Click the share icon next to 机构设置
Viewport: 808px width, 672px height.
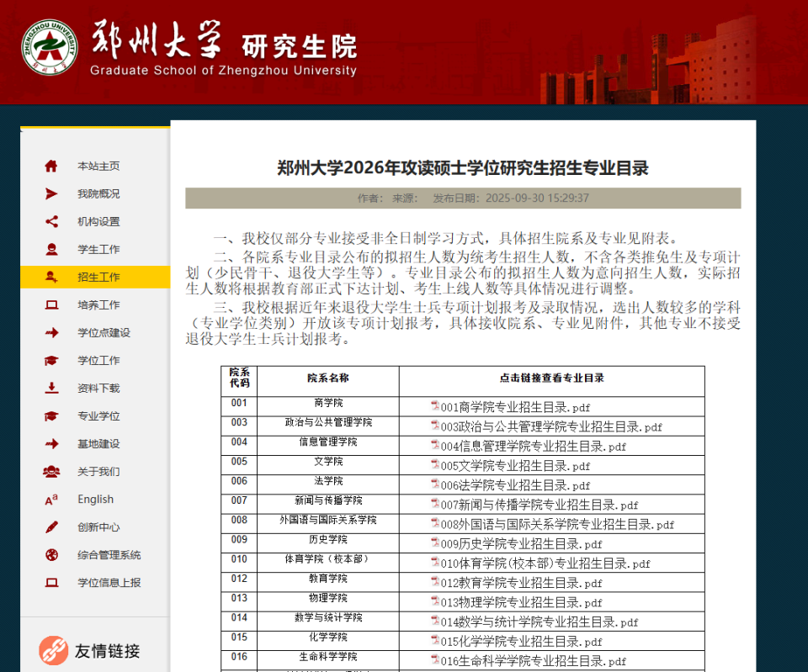[x=50, y=222]
